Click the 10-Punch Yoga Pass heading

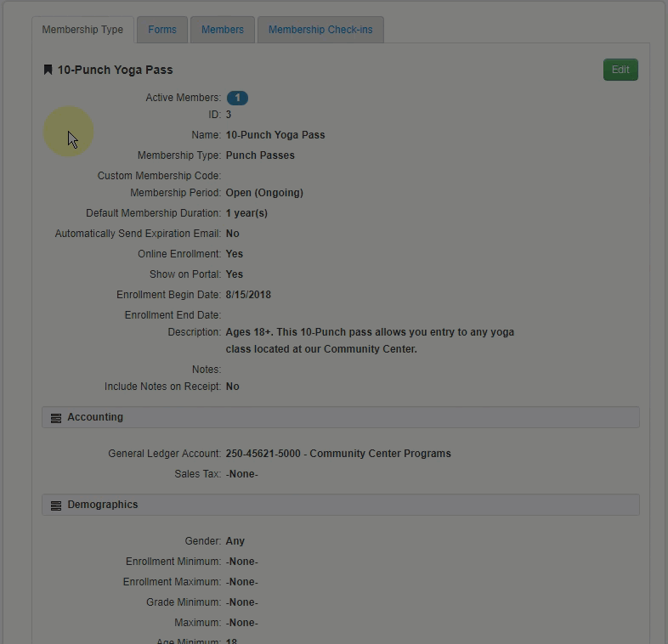point(115,70)
